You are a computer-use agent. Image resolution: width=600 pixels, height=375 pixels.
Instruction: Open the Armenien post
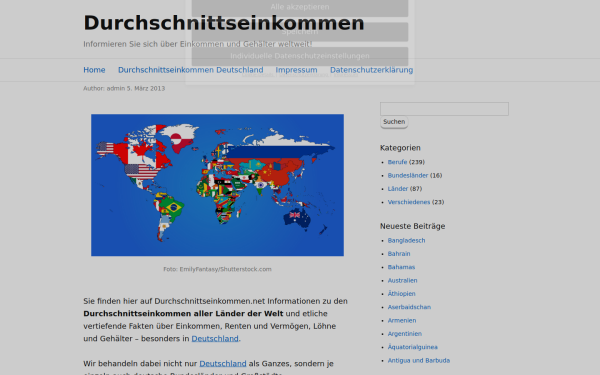402,321
